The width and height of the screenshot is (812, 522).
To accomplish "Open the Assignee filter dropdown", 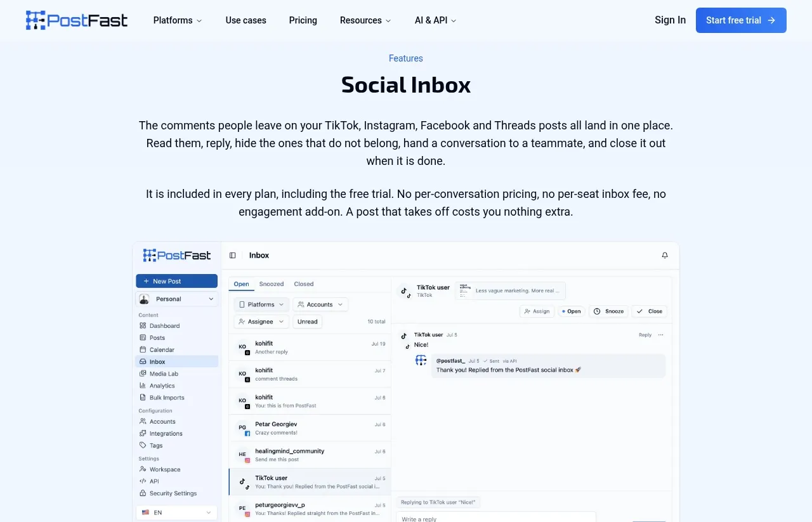I will point(261,322).
